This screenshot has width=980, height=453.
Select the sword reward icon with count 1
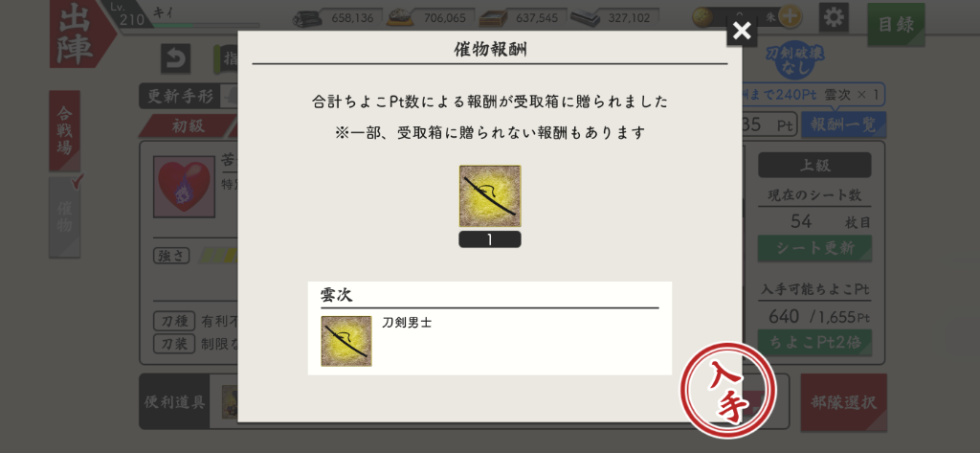click(490, 196)
